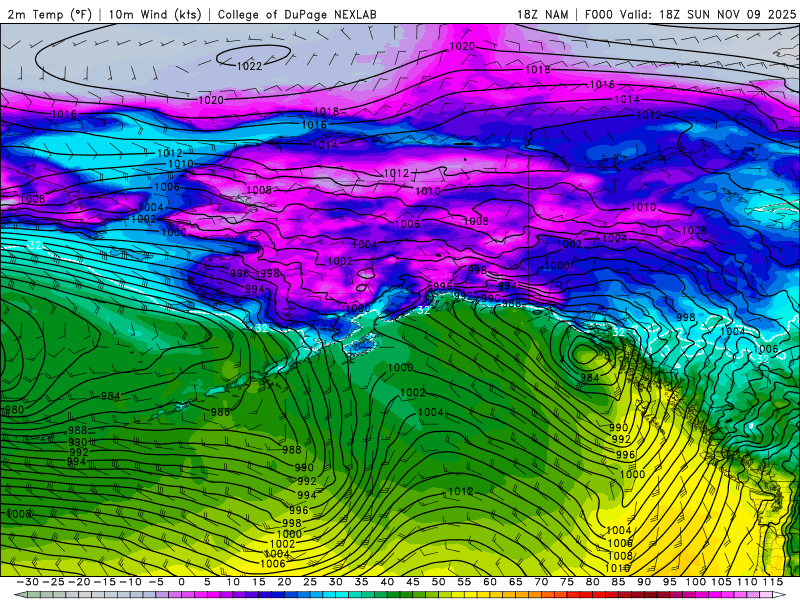800x600 pixels.
Task: Click the legend value 80
Action: click(x=592, y=582)
